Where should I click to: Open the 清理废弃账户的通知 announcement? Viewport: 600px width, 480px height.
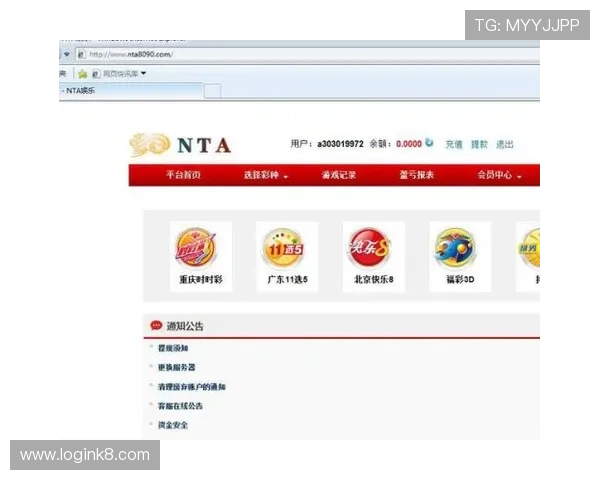[x=192, y=387]
